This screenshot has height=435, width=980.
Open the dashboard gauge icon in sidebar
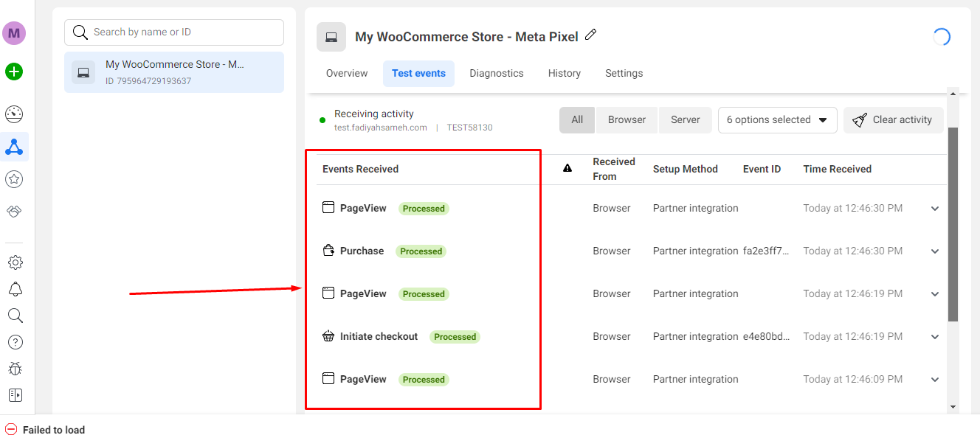pyautogui.click(x=14, y=114)
